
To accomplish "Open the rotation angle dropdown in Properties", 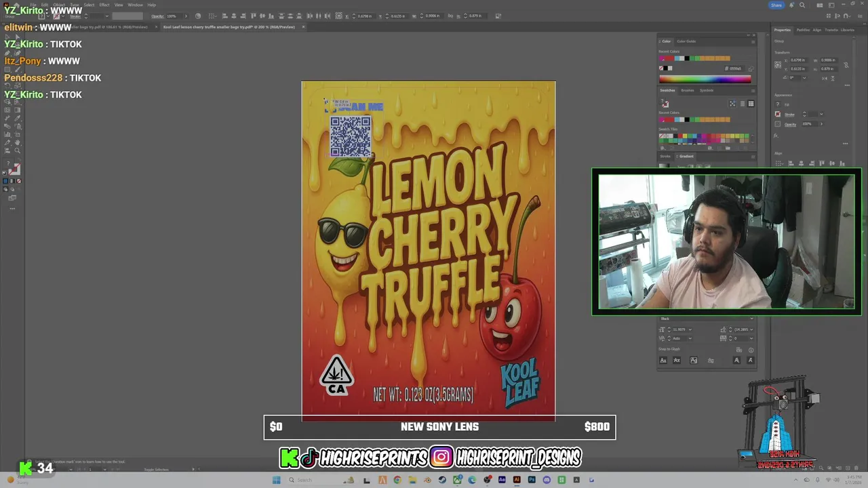I will 804,78.
